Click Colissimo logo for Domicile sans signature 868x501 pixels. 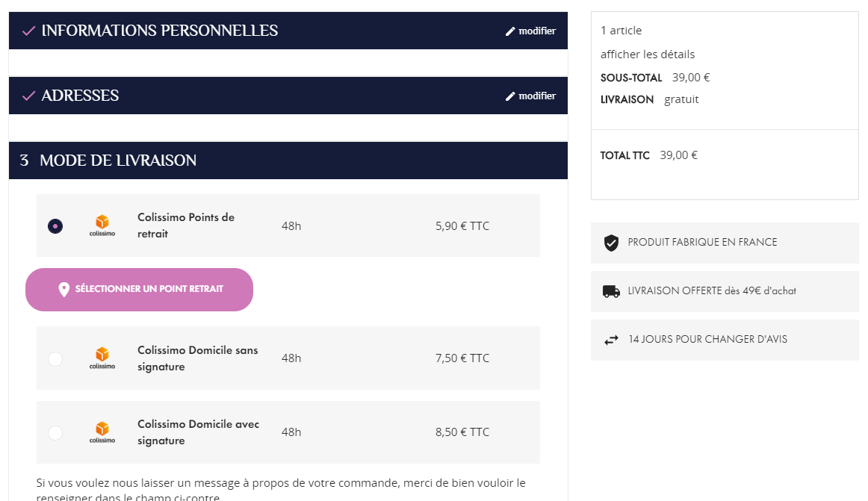tap(102, 358)
